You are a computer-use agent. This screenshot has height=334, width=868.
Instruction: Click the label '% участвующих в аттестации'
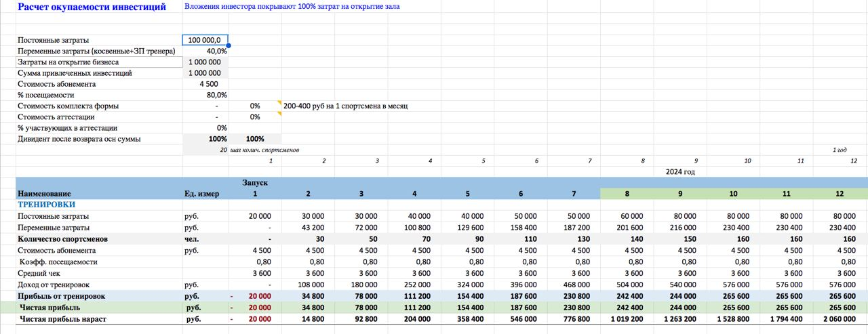pyautogui.click(x=67, y=128)
